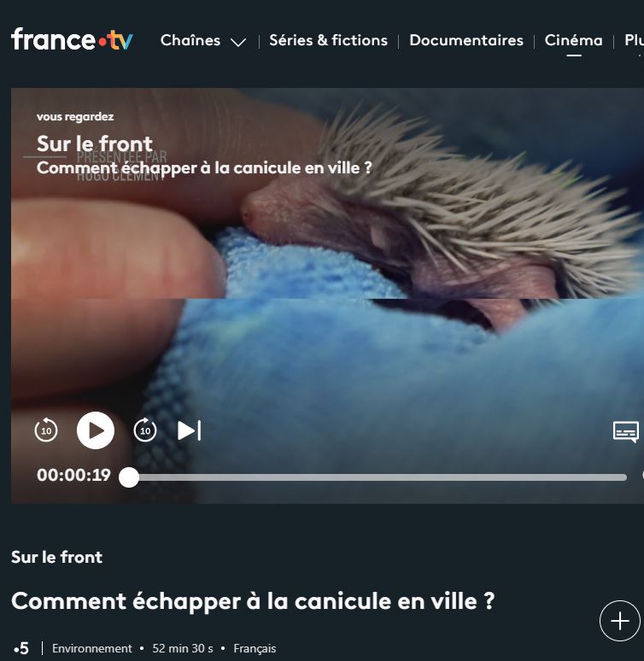Viewport: 644px width, 661px height.
Task: Click the france.tv logo
Action: coord(72,39)
